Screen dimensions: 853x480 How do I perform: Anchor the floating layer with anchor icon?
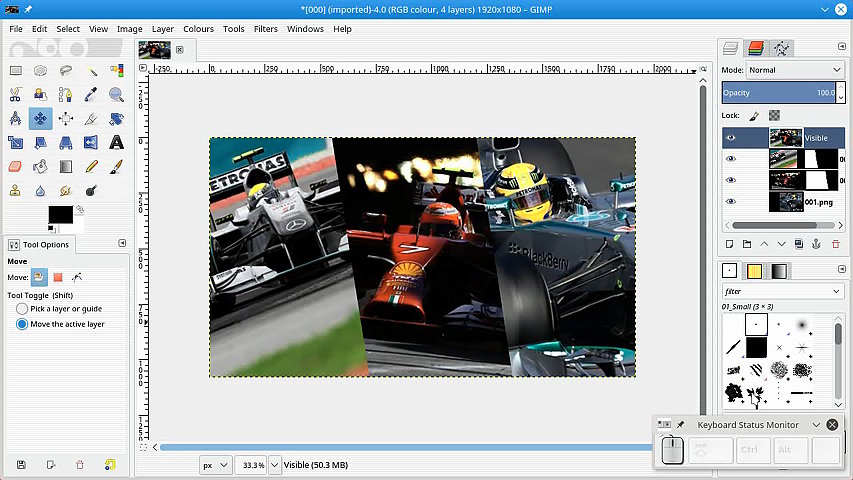[816, 244]
